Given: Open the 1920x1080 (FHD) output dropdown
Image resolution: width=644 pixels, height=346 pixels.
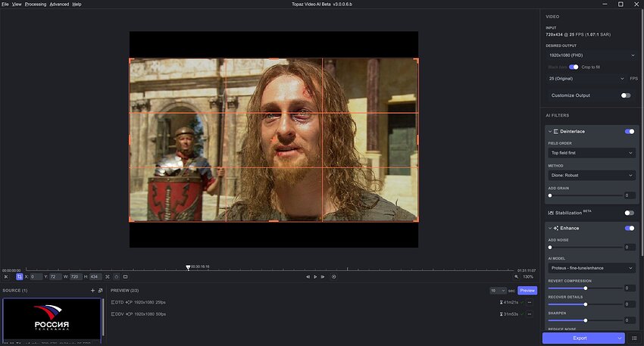Looking at the screenshot, I should click(x=592, y=55).
